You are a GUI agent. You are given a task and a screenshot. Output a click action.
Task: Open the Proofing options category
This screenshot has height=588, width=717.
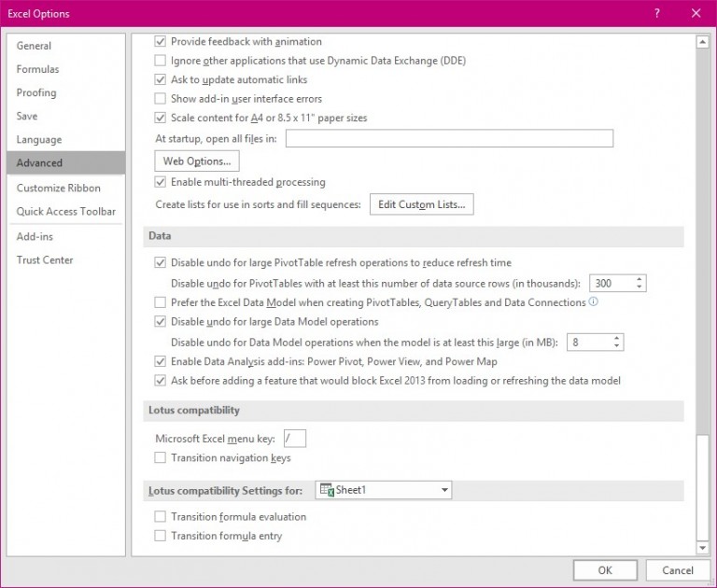point(66,92)
